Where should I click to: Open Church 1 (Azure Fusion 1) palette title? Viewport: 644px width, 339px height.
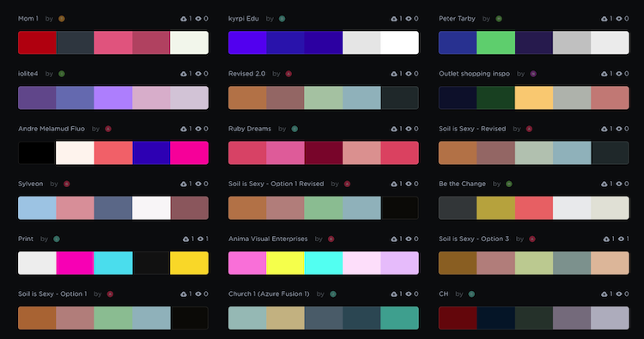tap(269, 294)
